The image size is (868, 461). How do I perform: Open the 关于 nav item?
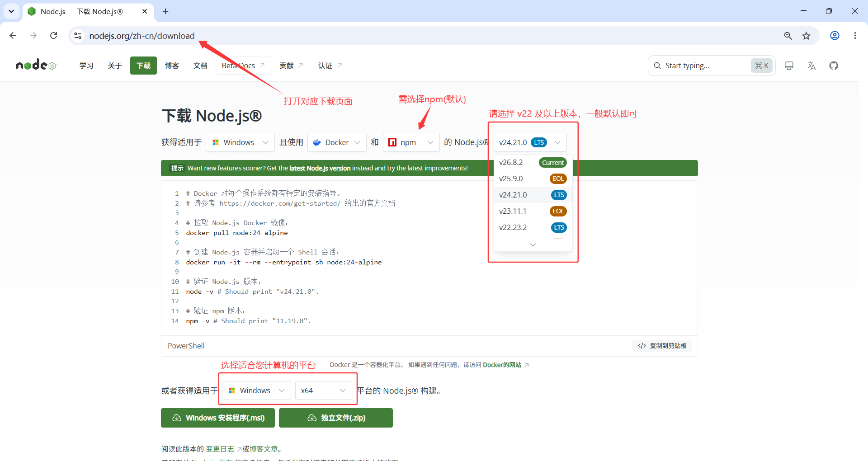pyautogui.click(x=115, y=66)
